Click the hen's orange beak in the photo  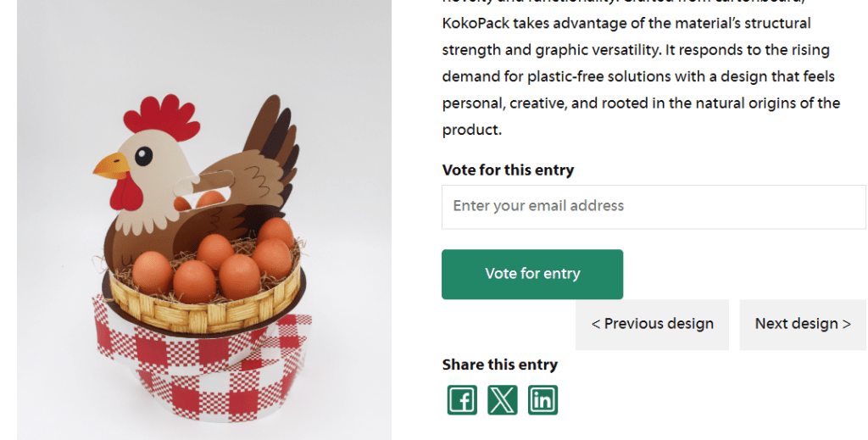110,165
